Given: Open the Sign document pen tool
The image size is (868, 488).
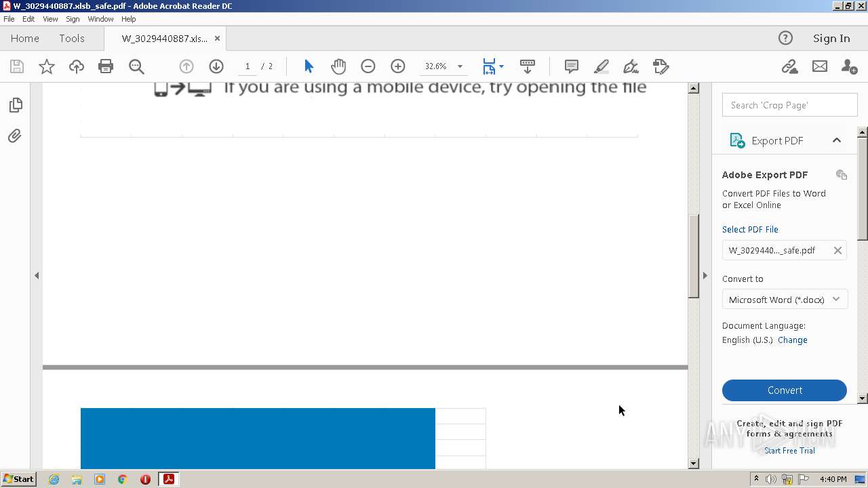Looking at the screenshot, I should coord(631,66).
